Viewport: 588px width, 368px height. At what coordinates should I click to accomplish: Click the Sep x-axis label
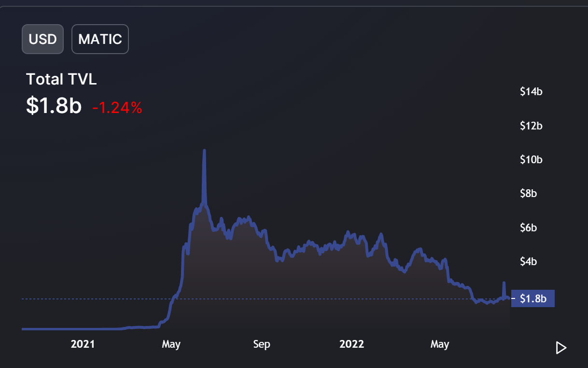coord(261,344)
